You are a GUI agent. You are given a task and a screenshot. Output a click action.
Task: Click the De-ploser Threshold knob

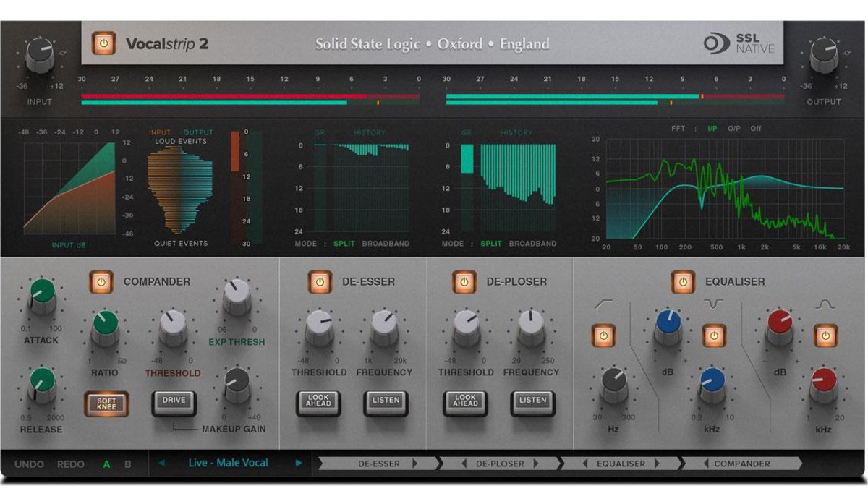(466, 327)
